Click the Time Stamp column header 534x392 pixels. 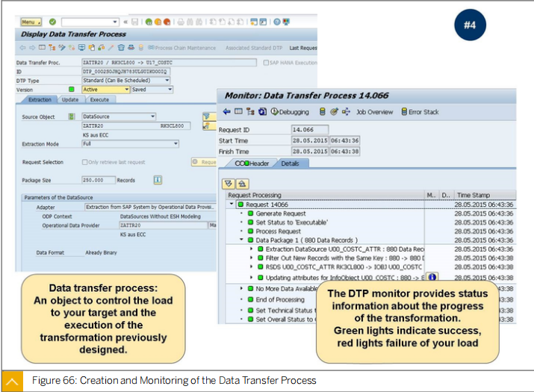(x=485, y=195)
